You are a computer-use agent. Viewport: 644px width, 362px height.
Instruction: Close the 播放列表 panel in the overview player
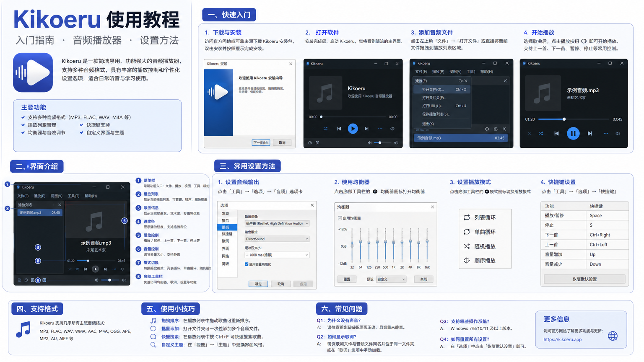point(60,205)
